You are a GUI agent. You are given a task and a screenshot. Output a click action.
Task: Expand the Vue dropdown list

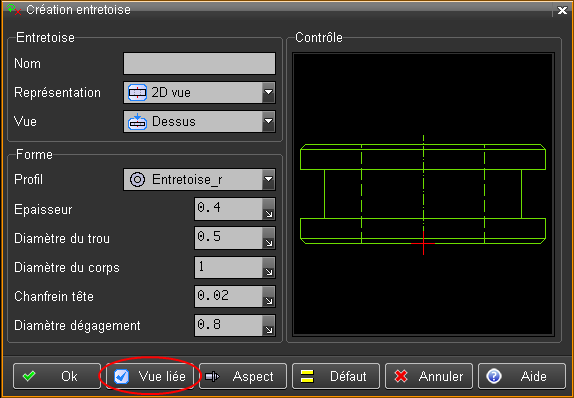(269, 121)
